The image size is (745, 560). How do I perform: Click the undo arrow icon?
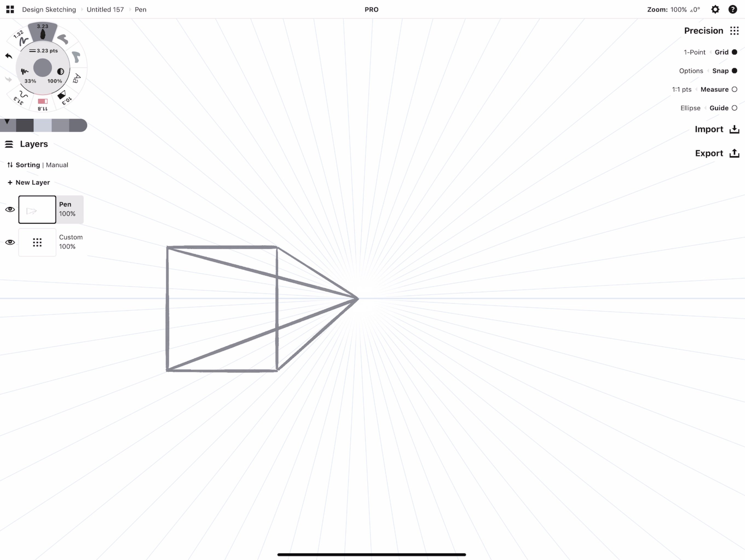[x=8, y=55]
